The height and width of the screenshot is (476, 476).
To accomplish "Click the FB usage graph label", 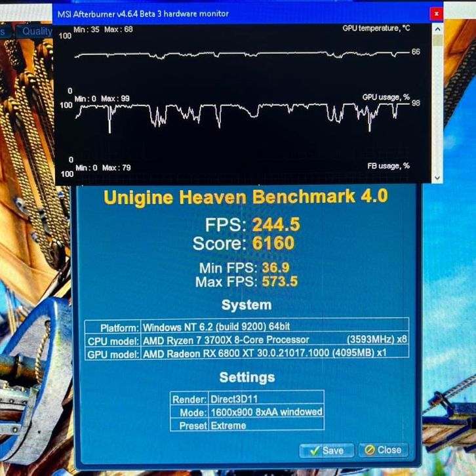I will tap(388, 167).
